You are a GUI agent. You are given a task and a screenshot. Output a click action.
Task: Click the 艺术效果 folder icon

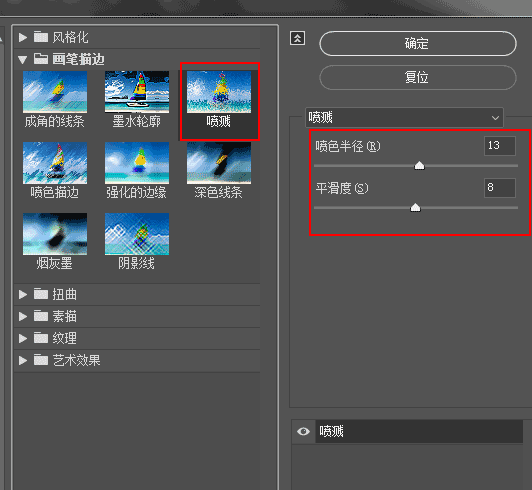(x=41, y=360)
